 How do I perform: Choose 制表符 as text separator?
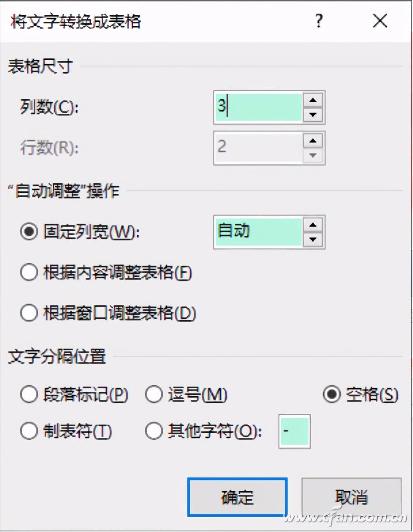[29, 432]
